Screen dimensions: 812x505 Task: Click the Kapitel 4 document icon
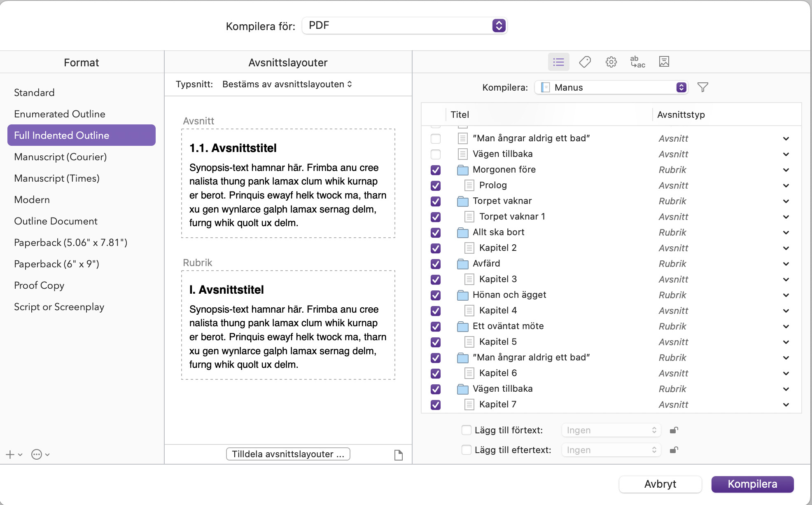tap(469, 311)
